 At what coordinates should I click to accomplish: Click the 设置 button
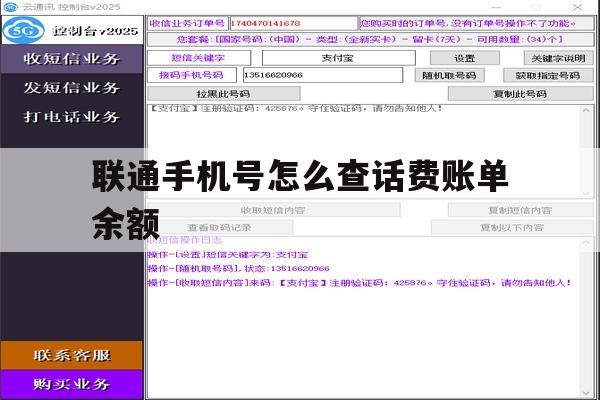coord(465,58)
